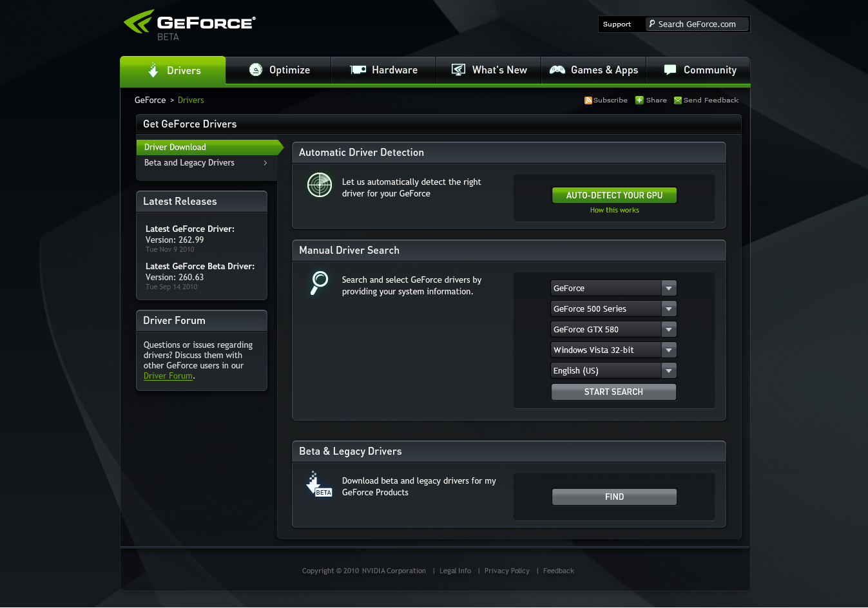Click the Manual Driver Search magnifier icon
Screen dimensions: 868x608
pos(319,283)
